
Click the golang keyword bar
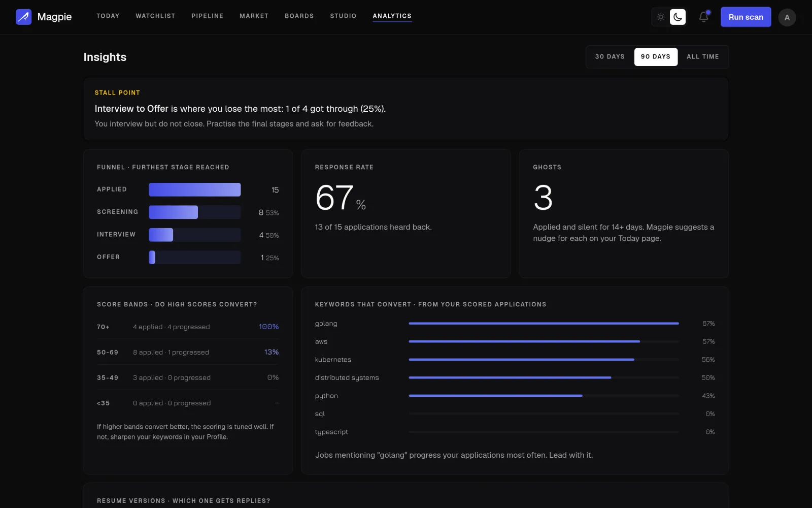point(544,324)
